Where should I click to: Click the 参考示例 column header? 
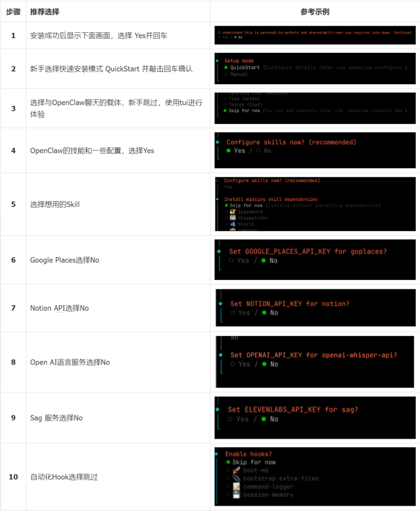[315, 12]
